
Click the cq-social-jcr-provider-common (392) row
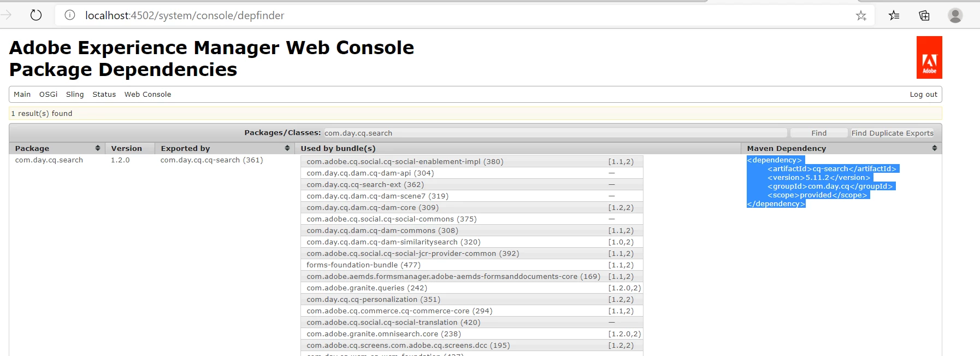(472, 253)
